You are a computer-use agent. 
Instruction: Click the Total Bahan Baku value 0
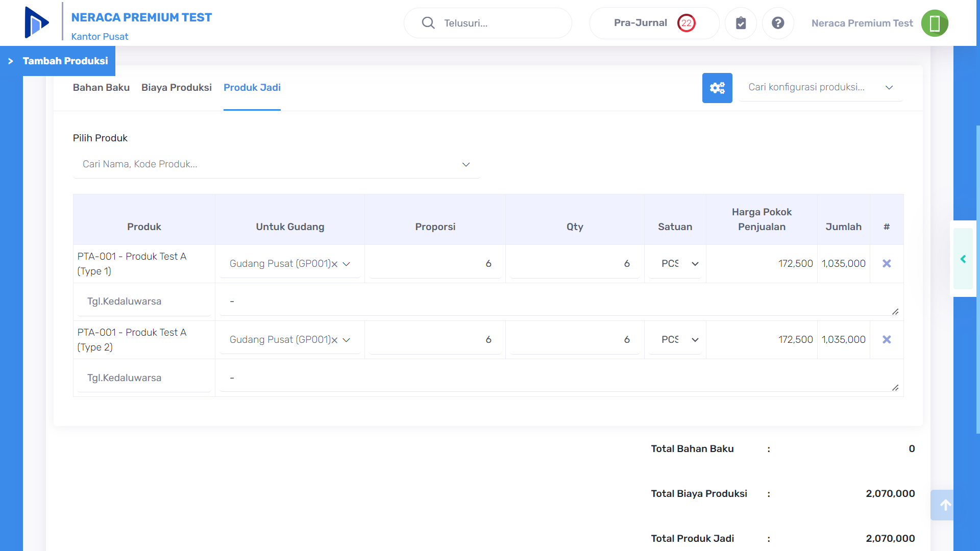[x=912, y=449]
